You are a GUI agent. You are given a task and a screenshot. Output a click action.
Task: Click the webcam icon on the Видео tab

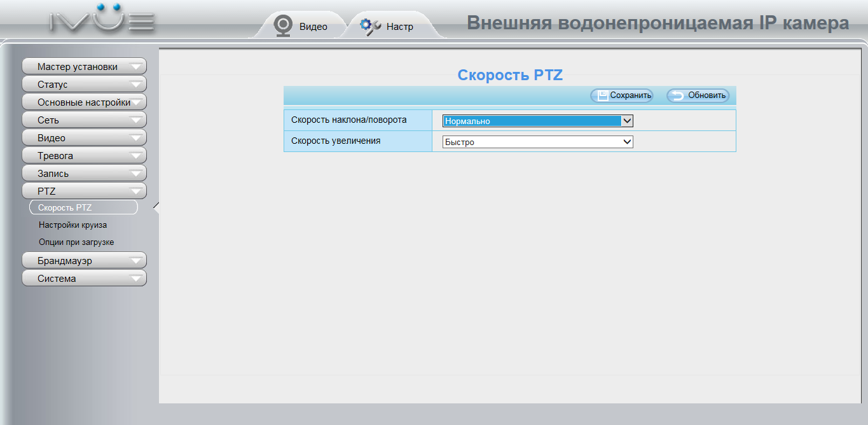(283, 25)
